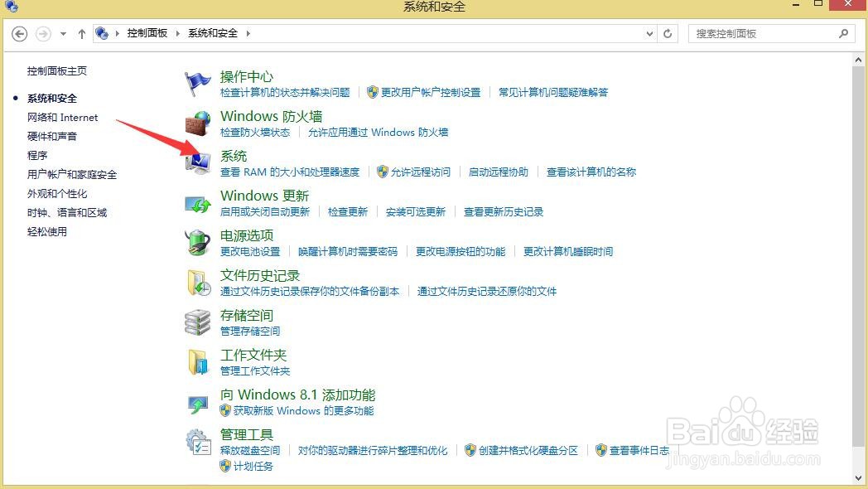Click 检查防火墙状态
This screenshot has width=868, height=489.
[x=254, y=133]
